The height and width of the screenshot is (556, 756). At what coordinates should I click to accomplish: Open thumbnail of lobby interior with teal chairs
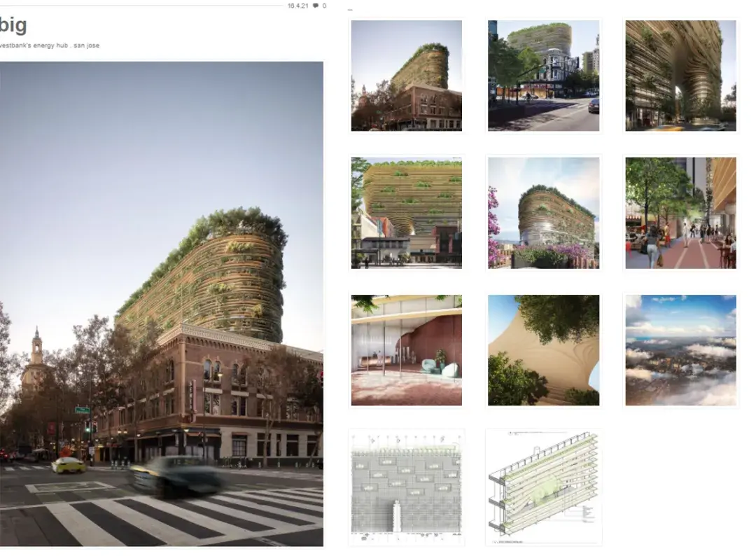tap(407, 350)
